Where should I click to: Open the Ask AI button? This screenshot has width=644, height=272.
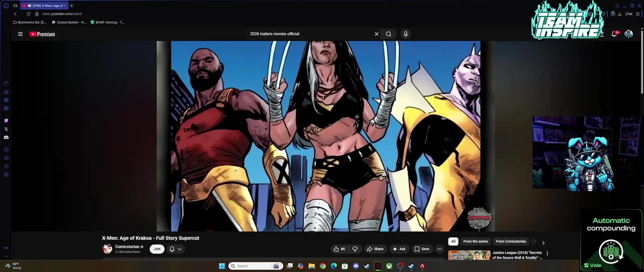click(x=399, y=249)
